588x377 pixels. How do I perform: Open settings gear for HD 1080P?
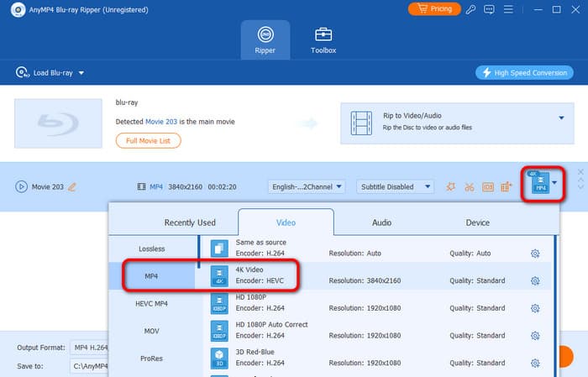(x=535, y=308)
